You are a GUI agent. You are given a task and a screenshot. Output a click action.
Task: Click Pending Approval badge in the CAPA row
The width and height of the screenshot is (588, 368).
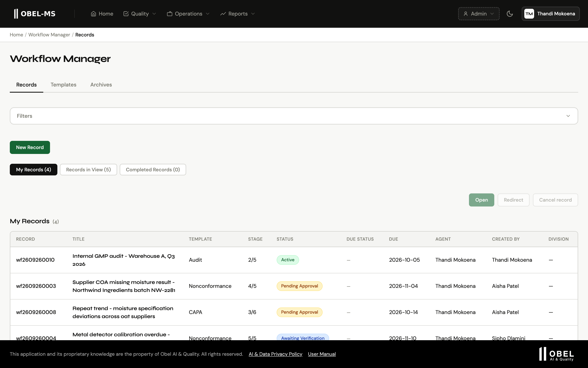coord(299,312)
